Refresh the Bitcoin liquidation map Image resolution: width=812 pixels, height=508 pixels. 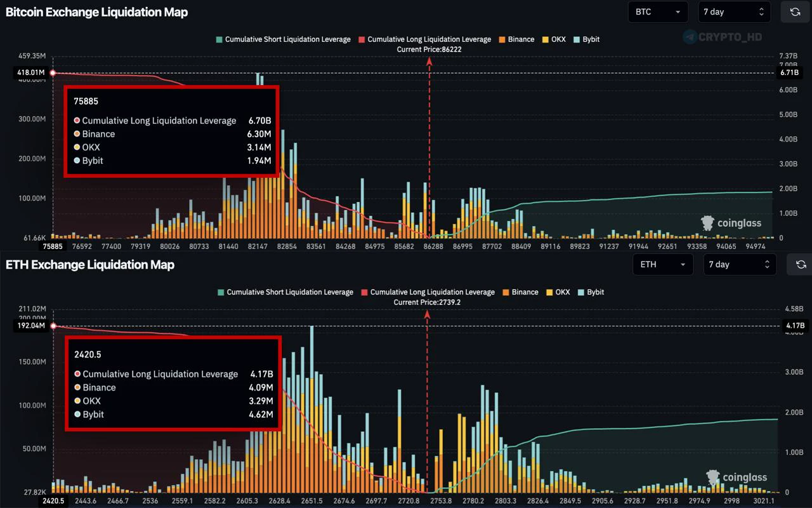tap(795, 11)
